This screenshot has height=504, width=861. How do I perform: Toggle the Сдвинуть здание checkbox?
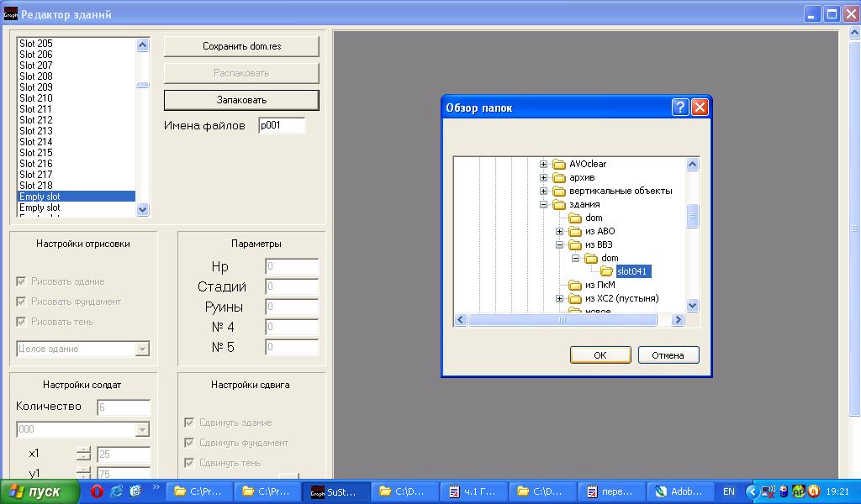[189, 423]
